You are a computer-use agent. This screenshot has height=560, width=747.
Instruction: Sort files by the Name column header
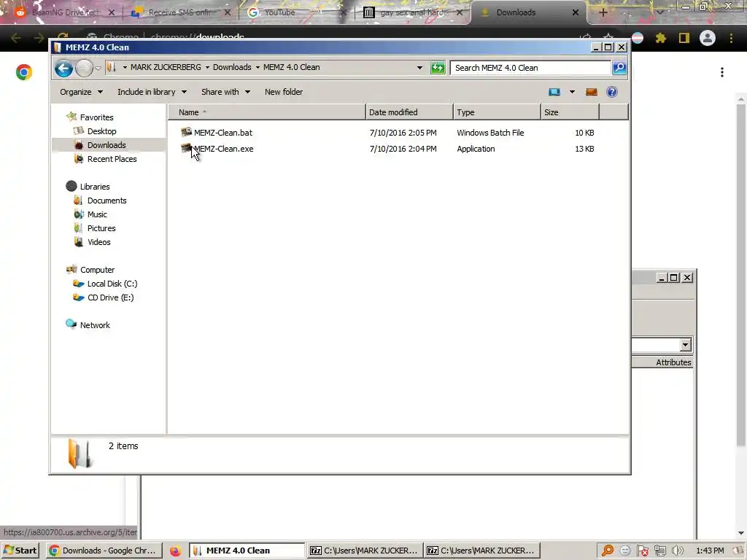tap(267, 112)
